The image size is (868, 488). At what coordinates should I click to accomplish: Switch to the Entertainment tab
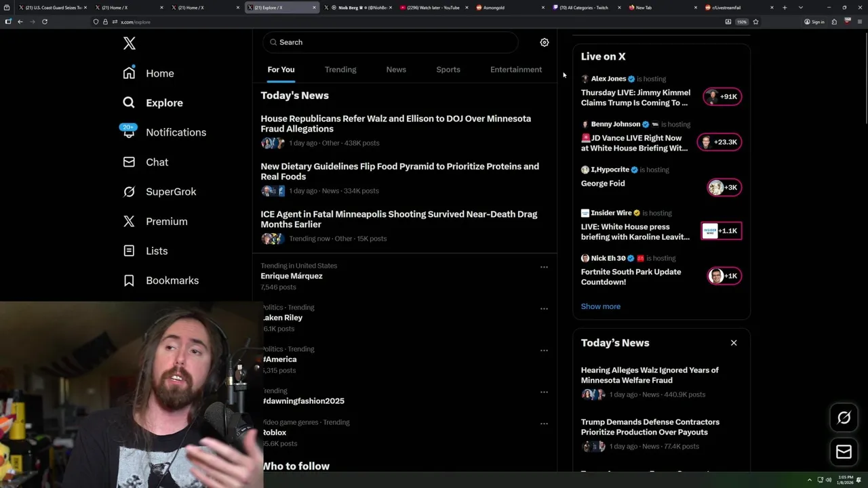point(516,70)
